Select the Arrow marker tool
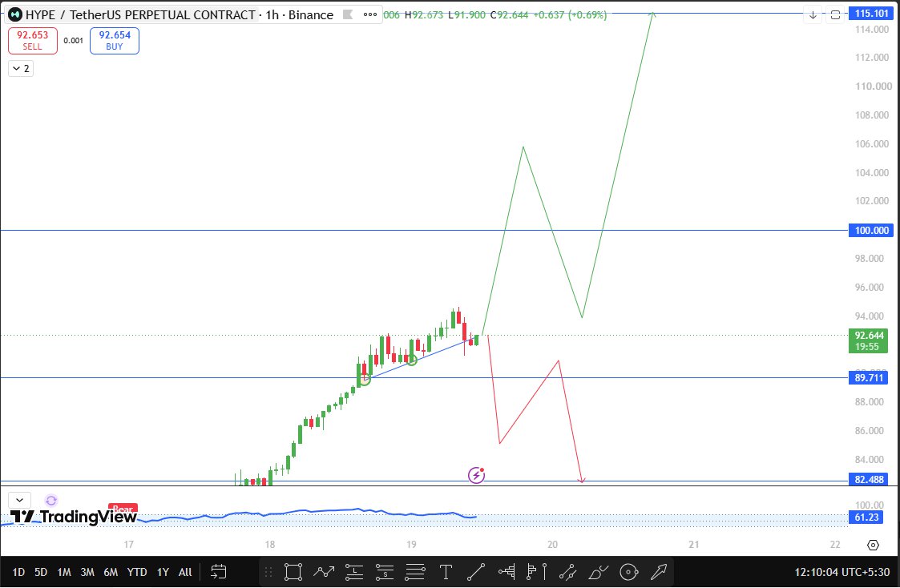 click(x=659, y=572)
